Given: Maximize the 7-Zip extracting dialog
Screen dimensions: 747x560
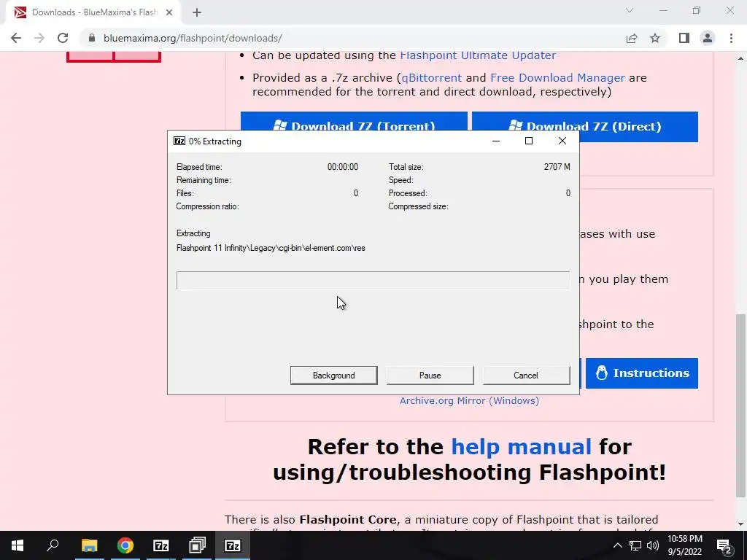Looking at the screenshot, I should coord(529,141).
